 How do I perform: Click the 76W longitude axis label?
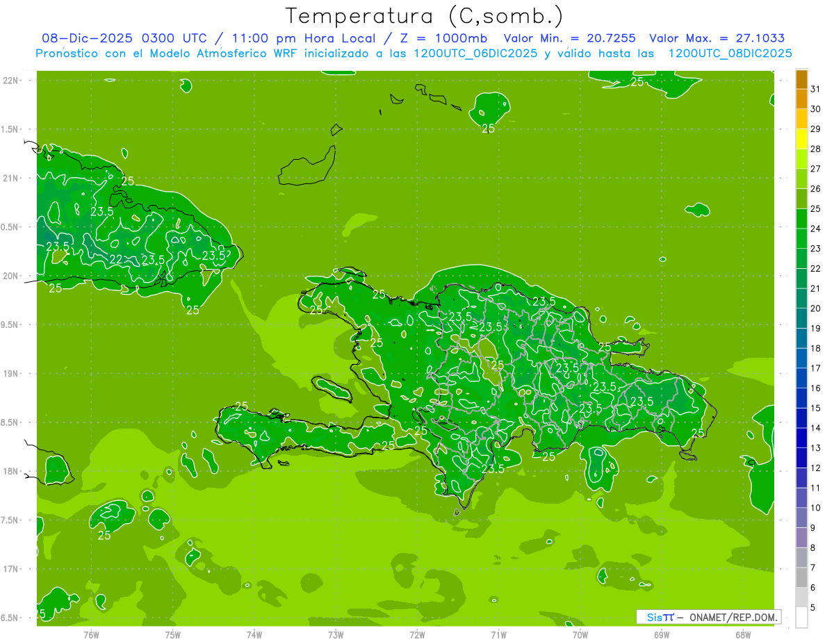click(x=91, y=634)
